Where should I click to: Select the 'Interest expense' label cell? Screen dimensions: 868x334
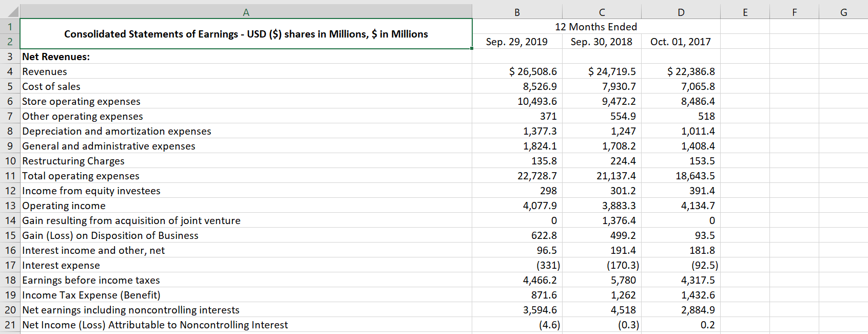pyautogui.click(x=246, y=265)
